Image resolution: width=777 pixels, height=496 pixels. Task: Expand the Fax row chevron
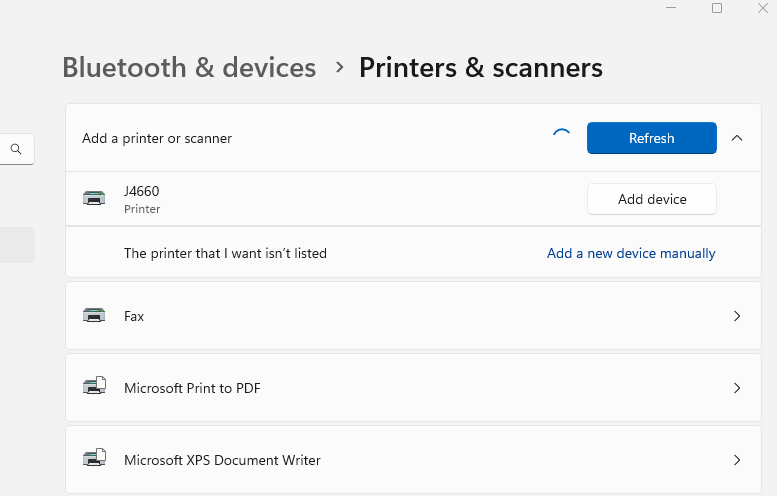click(737, 316)
